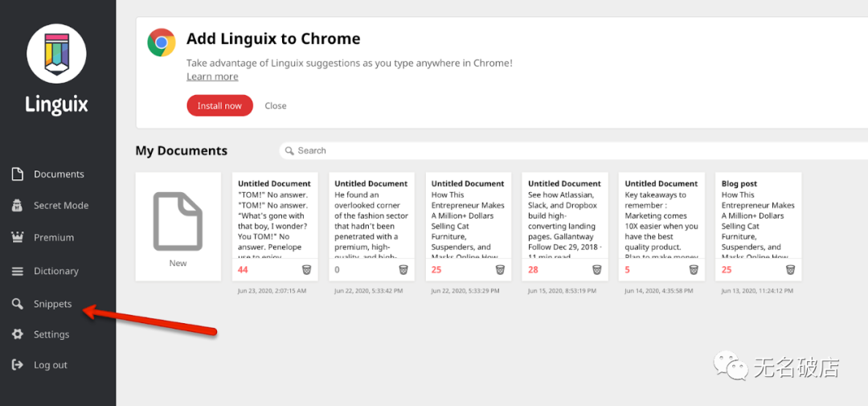Click the red Install now button
The height and width of the screenshot is (406, 868).
219,105
